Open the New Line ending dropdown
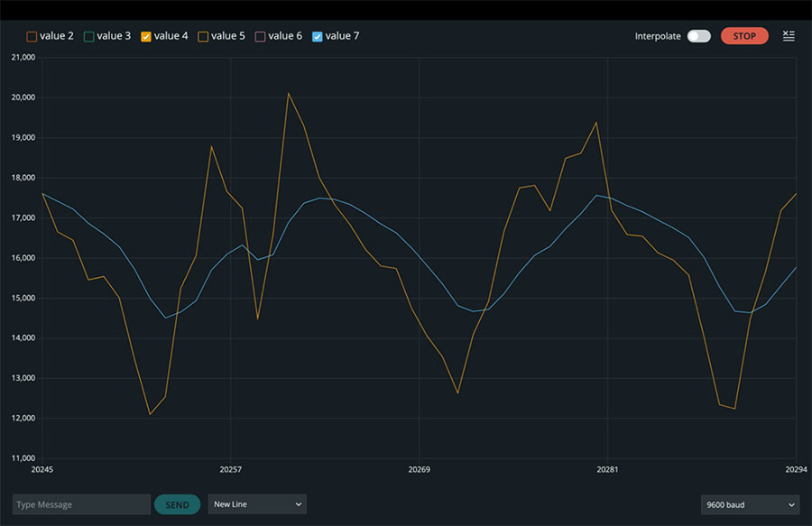Viewport: 812px width, 526px height. (257, 504)
